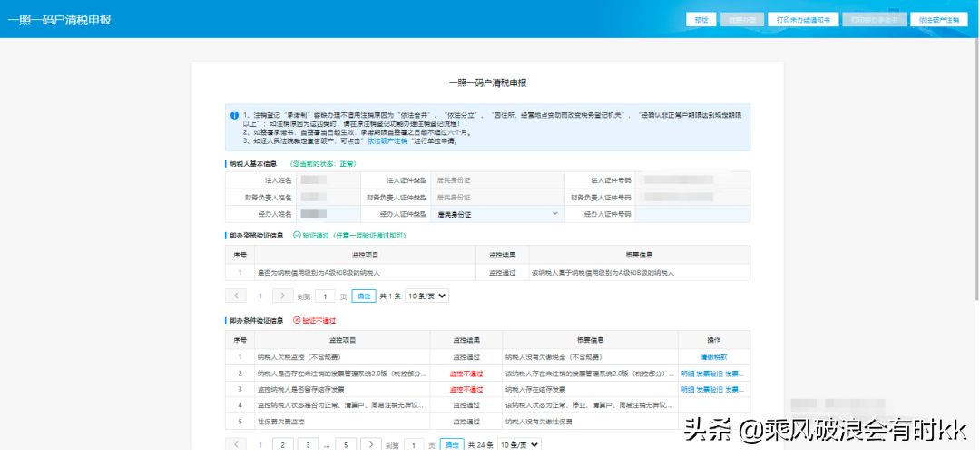Image resolution: width=980 pixels, height=456 pixels.
Task: Open 依法破产注销 link in notice text
Action: (x=387, y=141)
